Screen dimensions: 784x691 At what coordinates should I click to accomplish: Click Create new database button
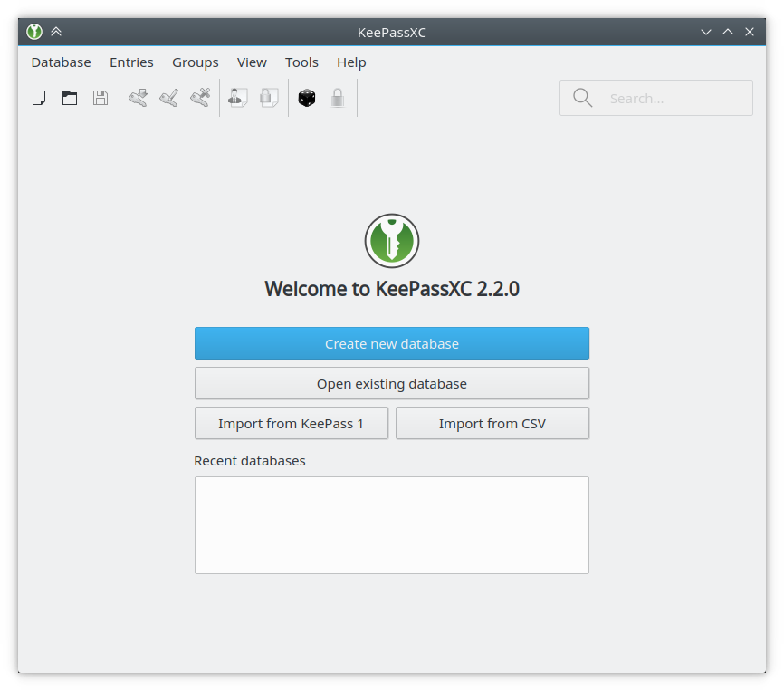click(392, 343)
